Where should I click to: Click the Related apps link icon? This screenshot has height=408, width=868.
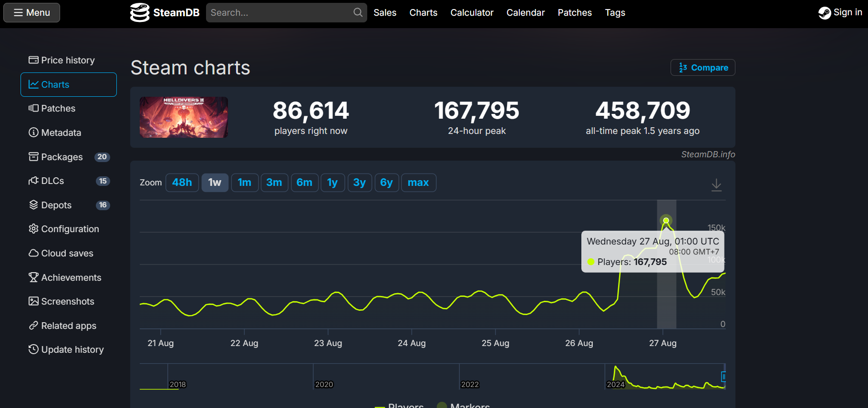pyautogui.click(x=33, y=326)
